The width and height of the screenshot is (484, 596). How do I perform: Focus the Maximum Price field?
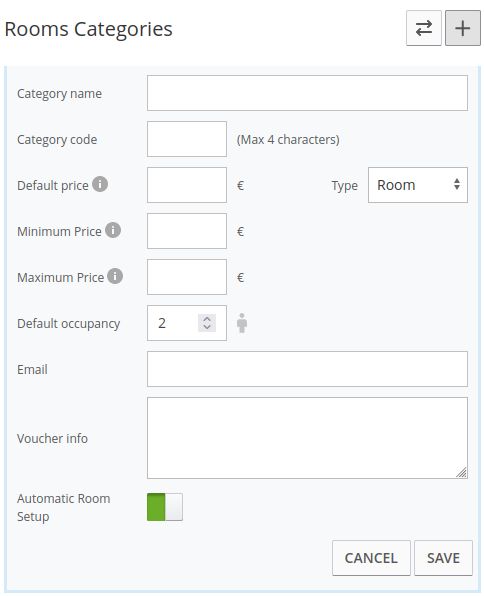[x=187, y=277]
